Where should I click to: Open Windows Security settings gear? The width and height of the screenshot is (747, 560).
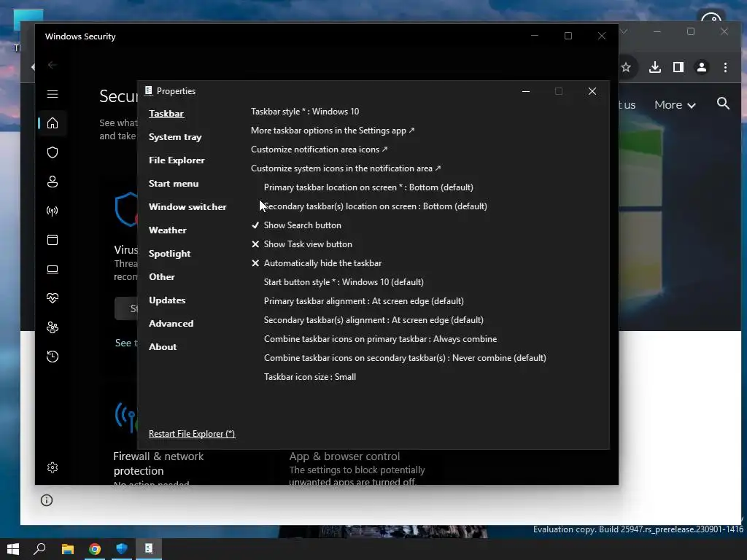pyautogui.click(x=53, y=467)
